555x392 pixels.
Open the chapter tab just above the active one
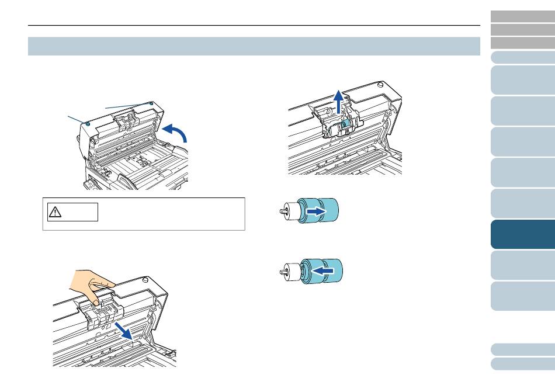click(523, 203)
